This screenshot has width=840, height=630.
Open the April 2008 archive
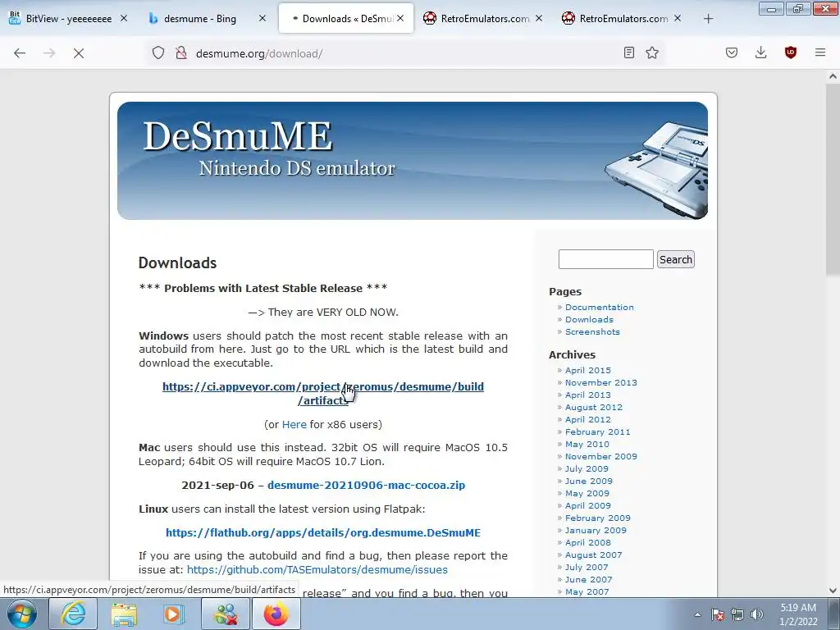coord(587,543)
